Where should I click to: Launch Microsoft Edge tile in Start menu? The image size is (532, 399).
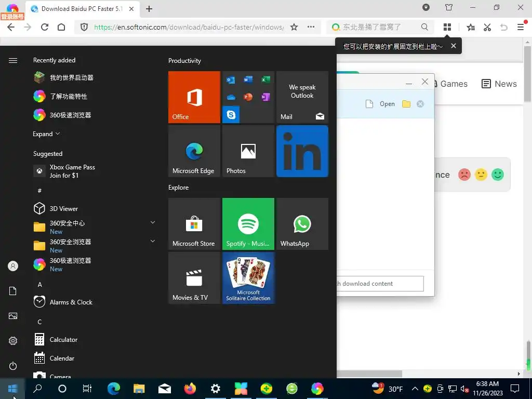[x=194, y=151]
